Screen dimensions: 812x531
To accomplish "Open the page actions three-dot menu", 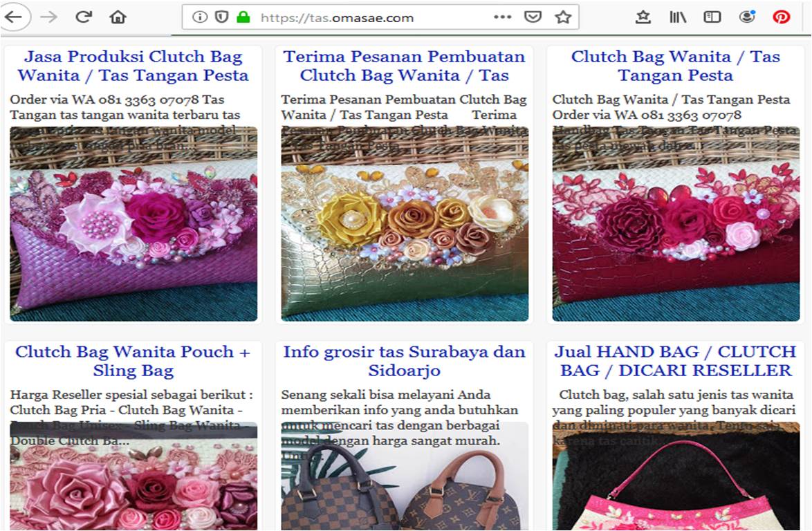I will [502, 17].
